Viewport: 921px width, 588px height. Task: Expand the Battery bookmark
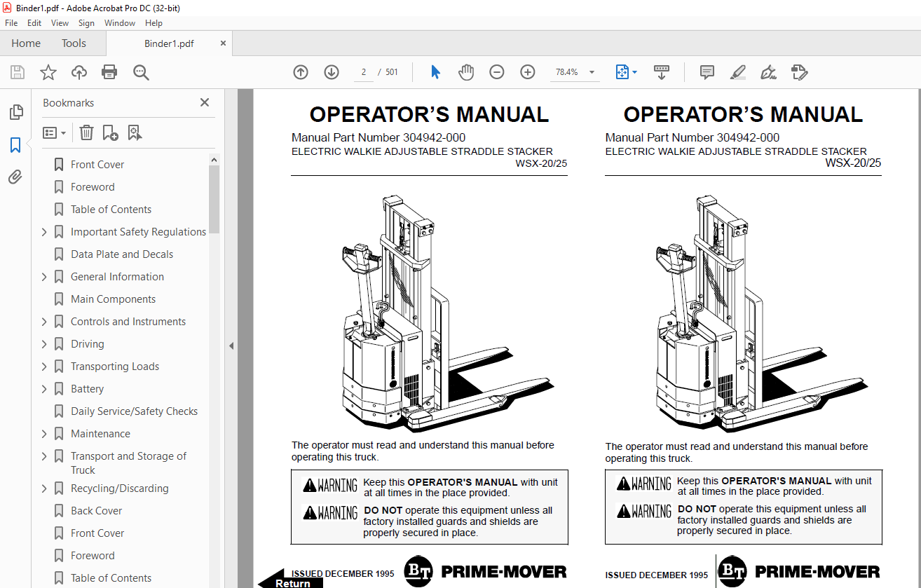point(44,389)
